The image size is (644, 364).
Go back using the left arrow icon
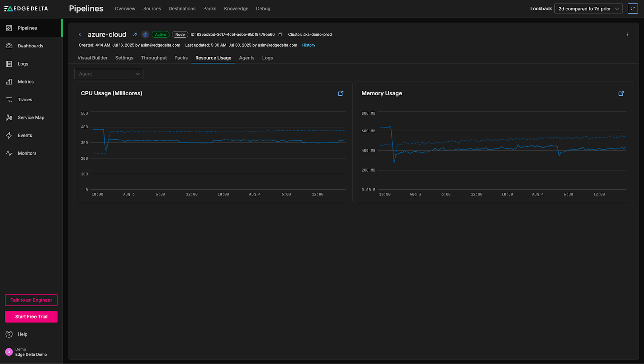click(x=80, y=35)
